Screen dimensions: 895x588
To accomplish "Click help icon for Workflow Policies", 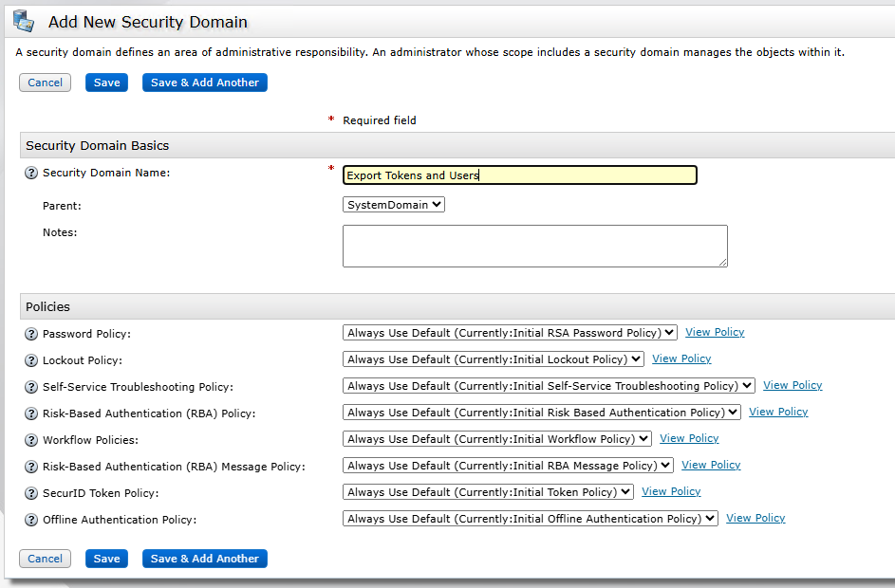I will (x=31, y=441).
